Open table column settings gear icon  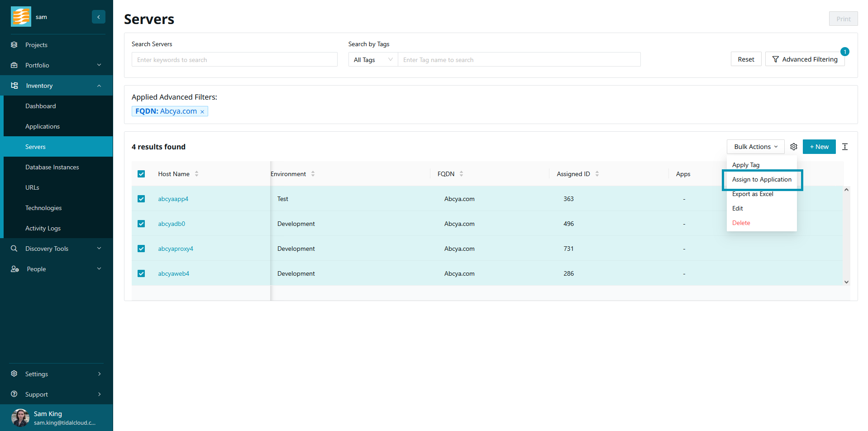pyautogui.click(x=793, y=147)
